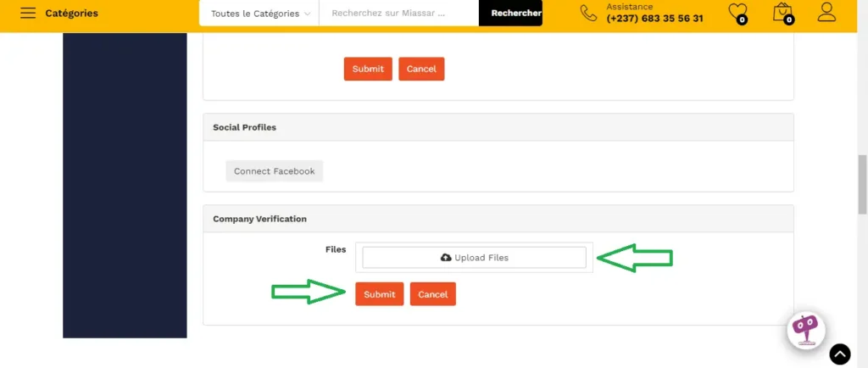Cancel the Company Verification form
This screenshot has width=868, height=368.
[x=433, y=294]
